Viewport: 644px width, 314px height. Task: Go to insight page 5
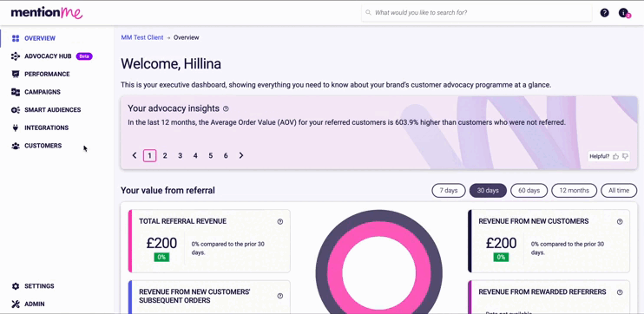point(211,155)
